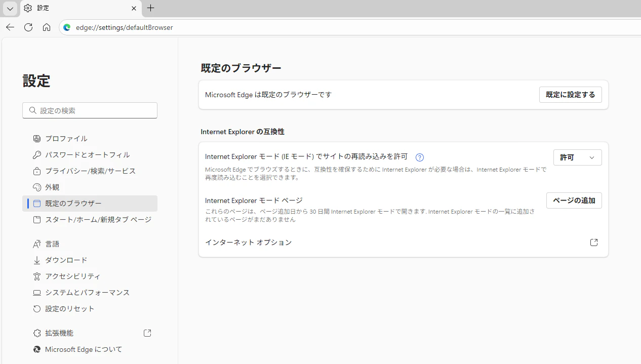Click the lock icon for プライバシー/検索/サービス
641x364 pixels.
tap(36, 171)
